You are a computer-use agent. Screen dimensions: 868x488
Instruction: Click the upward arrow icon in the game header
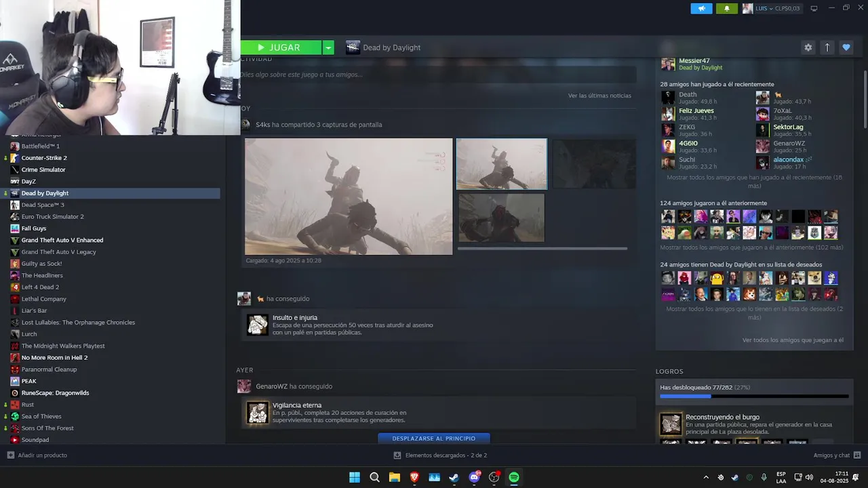[827, 47]
